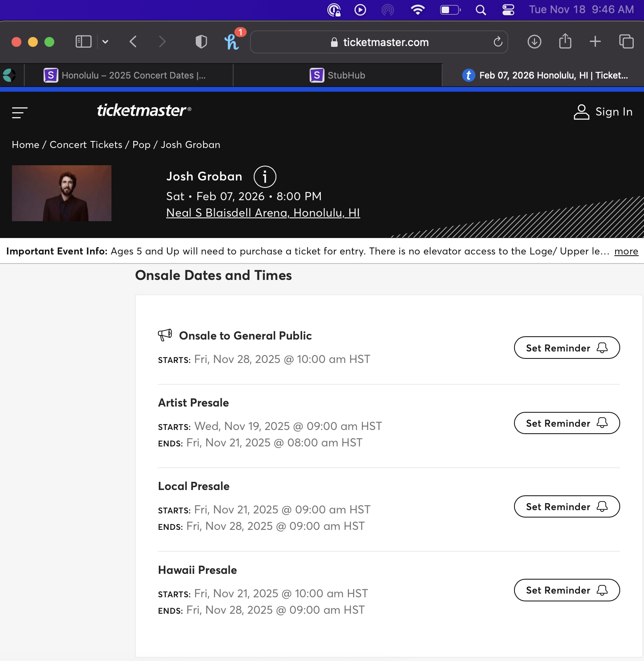Set reminder for Hawaii Presale

click(567, 590)
